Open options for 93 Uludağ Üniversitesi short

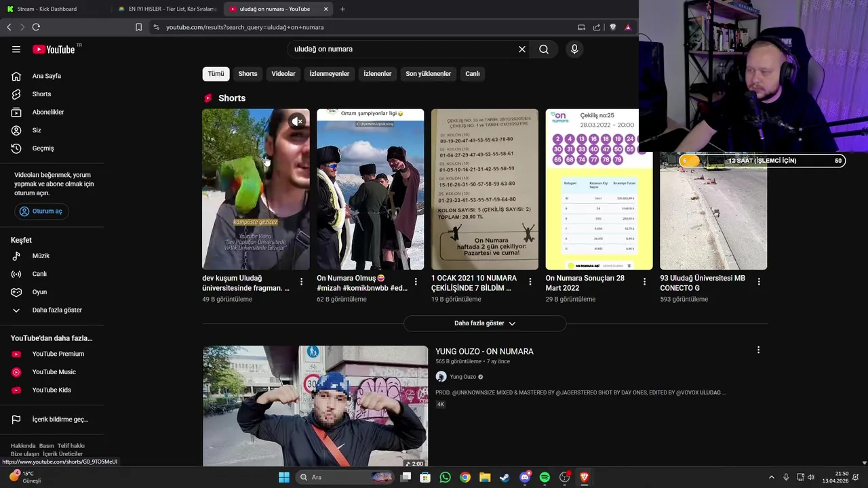[x=759, y=281]
